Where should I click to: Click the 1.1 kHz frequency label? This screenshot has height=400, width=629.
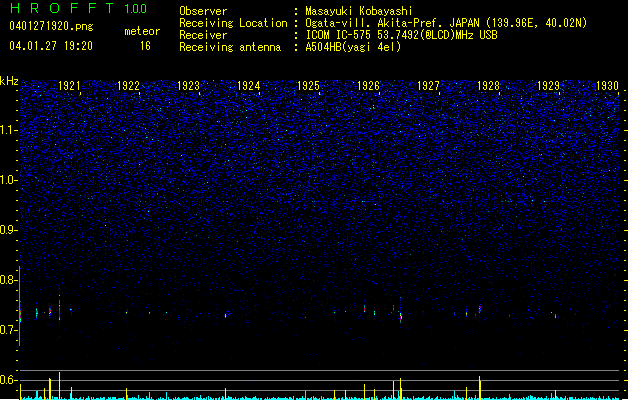click(x=9, y=130)
